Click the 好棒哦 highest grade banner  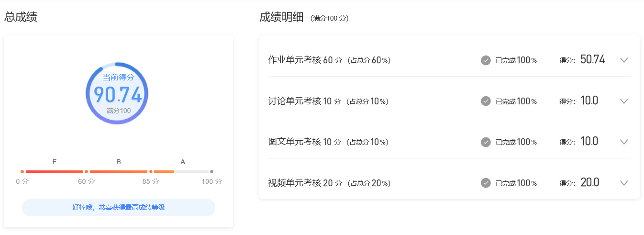pos(119,207)
